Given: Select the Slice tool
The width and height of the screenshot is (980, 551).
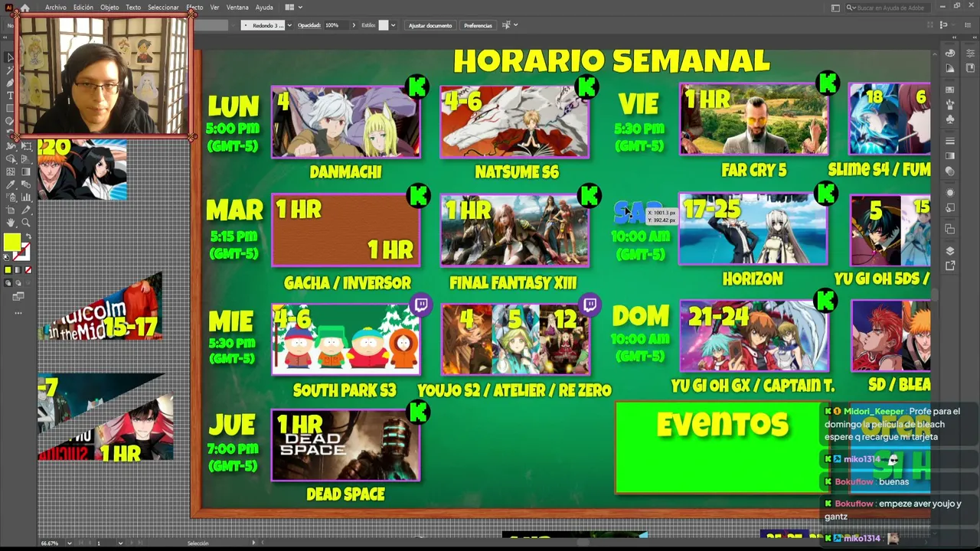Looking at the screenshot, I should 26,210.
